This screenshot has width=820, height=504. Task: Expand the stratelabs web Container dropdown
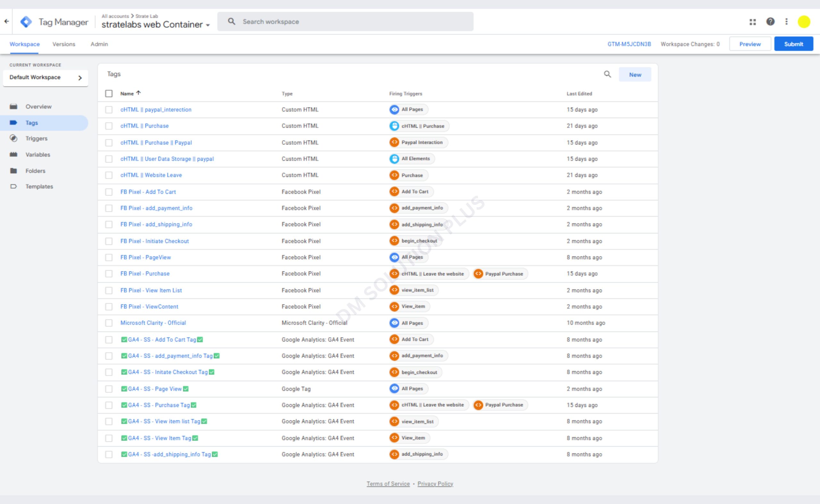[208, 25]
